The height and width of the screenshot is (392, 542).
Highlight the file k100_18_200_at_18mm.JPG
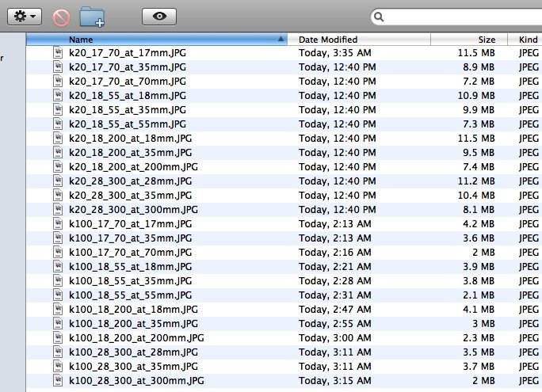(133, 309)
